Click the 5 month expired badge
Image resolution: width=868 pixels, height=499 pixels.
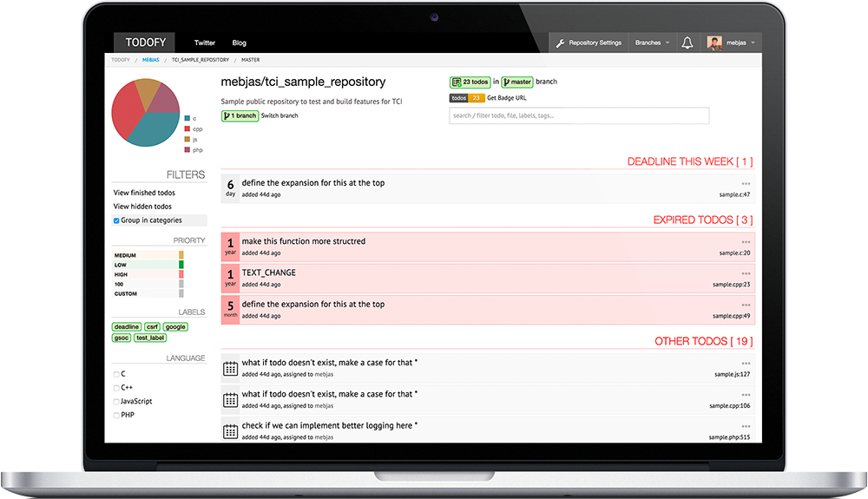click(x=230, y=309)
